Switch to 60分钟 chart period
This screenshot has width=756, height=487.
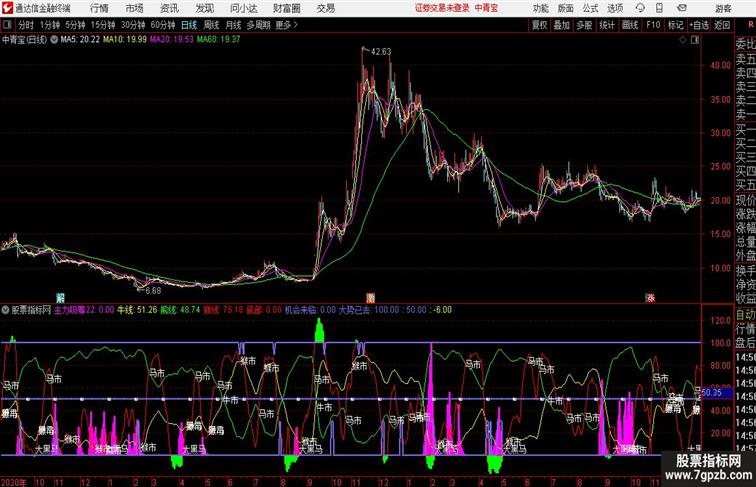click(x=163, y=25)
